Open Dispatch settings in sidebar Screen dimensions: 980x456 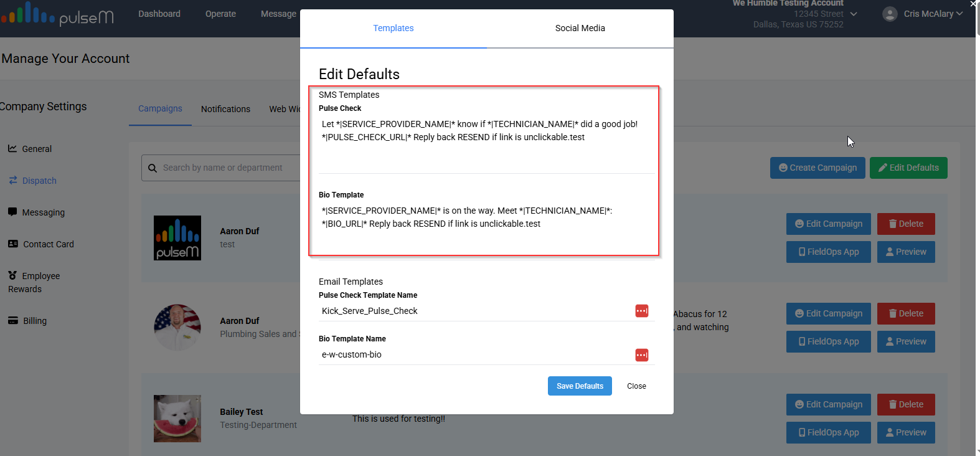[39, 181]
